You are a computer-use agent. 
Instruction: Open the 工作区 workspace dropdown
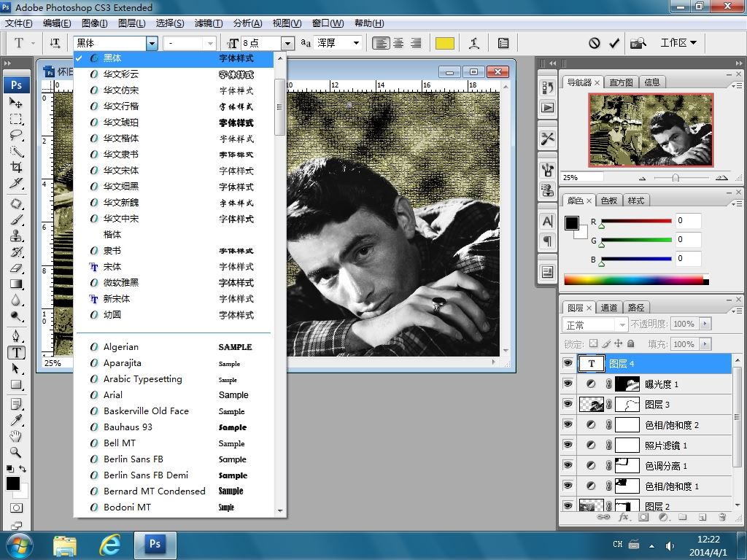[678, 43]
